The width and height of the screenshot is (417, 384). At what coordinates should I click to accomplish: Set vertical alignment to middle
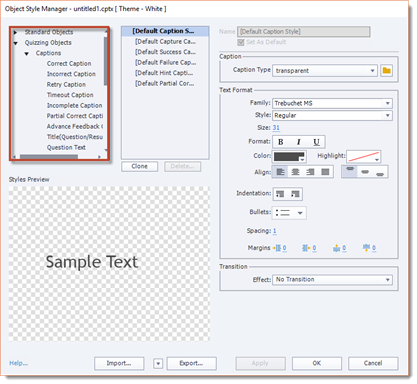(x=365, y=171)
